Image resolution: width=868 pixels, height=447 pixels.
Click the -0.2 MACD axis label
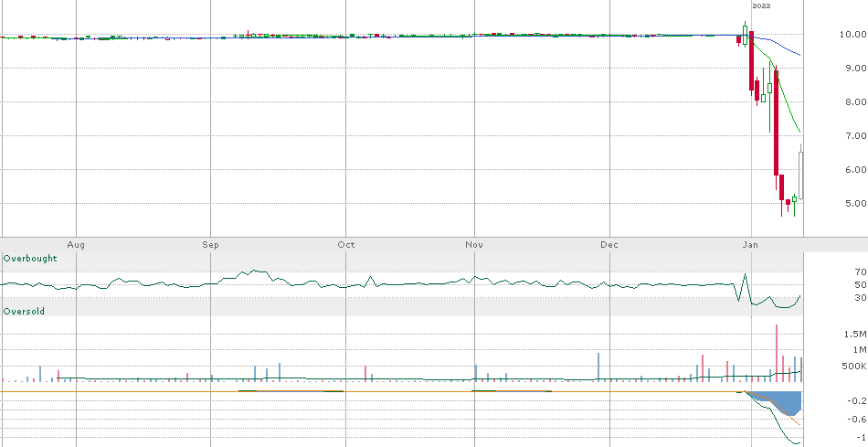click(x=857, y=400)
